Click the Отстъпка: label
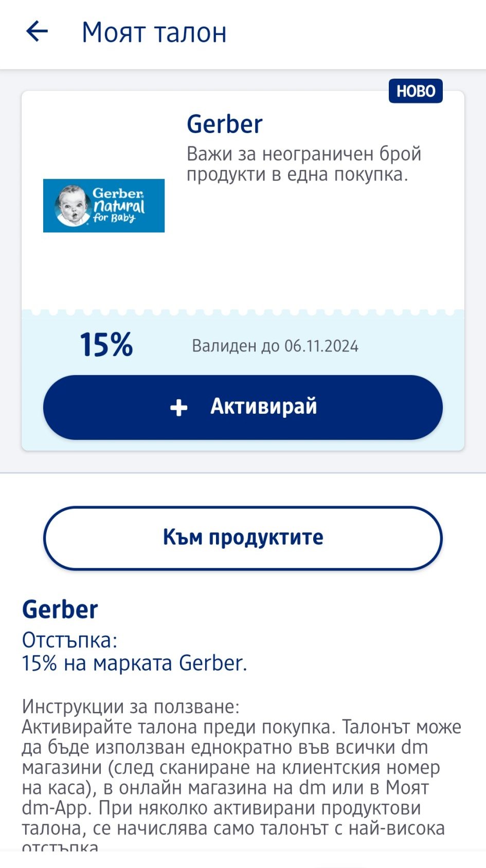The width and height of the screenshot is (486, 868). tap(69, 640)
